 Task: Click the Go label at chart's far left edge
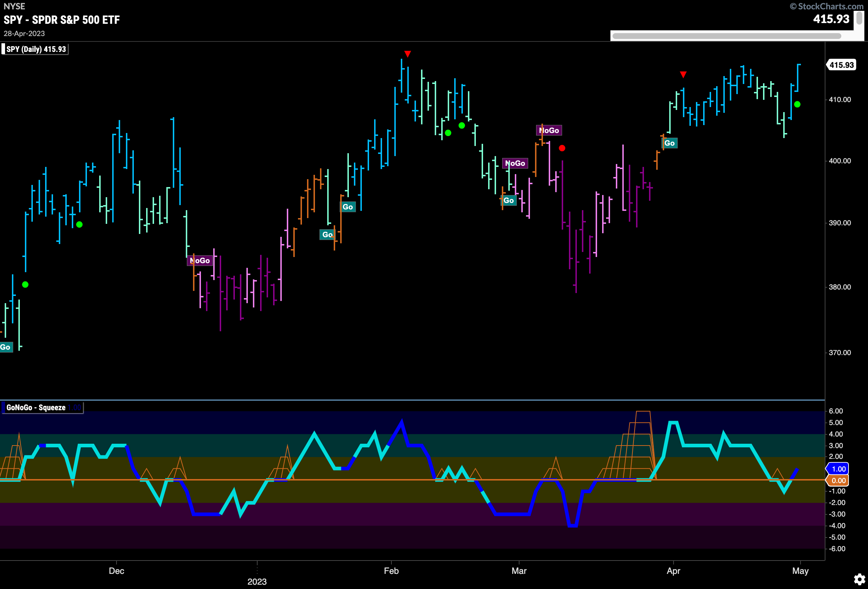click(6, 347)
